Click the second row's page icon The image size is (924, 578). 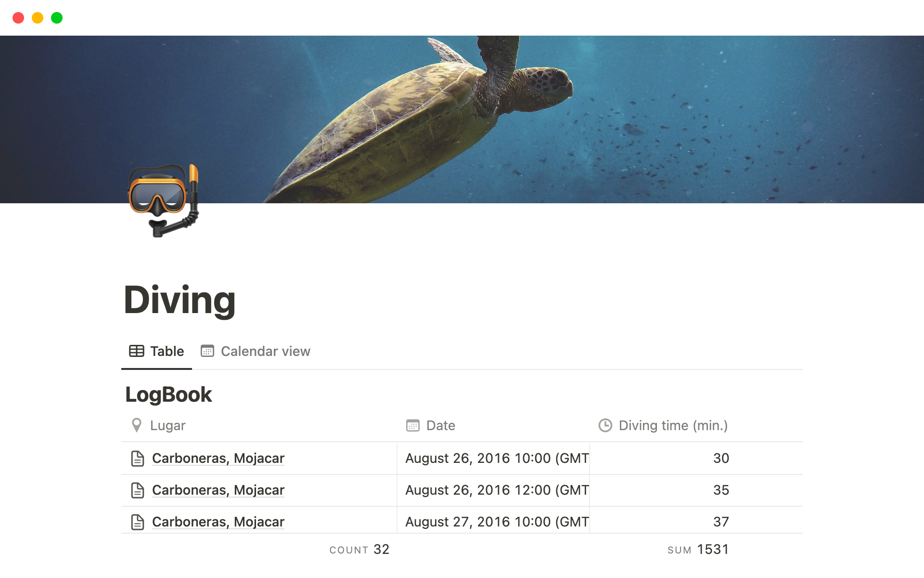(138, 490)
